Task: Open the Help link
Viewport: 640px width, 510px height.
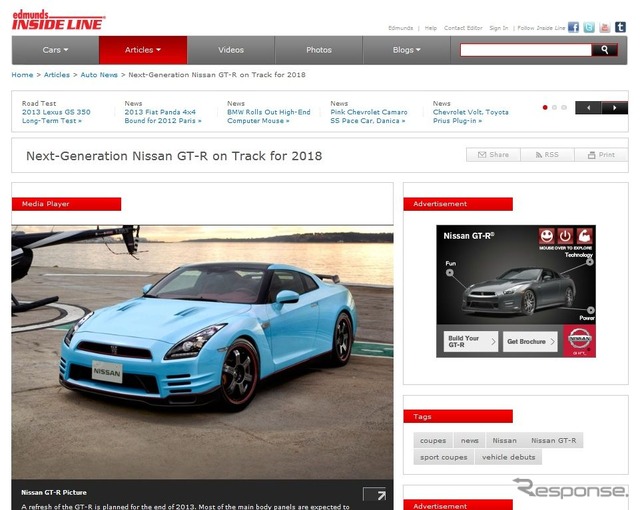Action: [x=431, y=28]
